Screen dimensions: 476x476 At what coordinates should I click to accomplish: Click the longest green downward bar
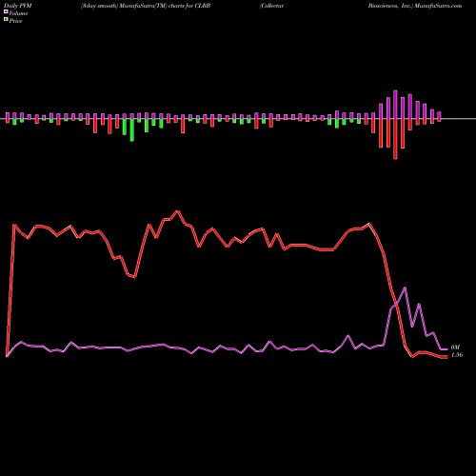pyautogui.click(x=132, y=129)
